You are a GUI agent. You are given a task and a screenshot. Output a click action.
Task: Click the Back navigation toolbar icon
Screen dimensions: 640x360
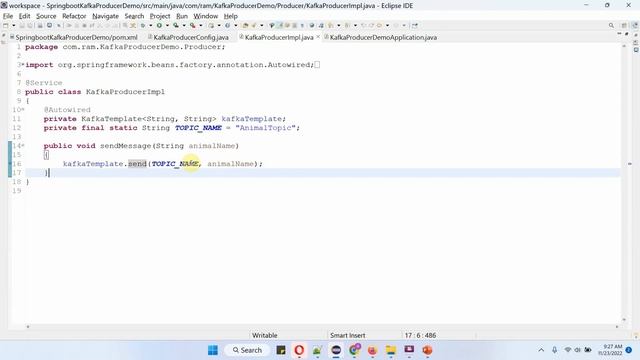click(x=379, y=25)
